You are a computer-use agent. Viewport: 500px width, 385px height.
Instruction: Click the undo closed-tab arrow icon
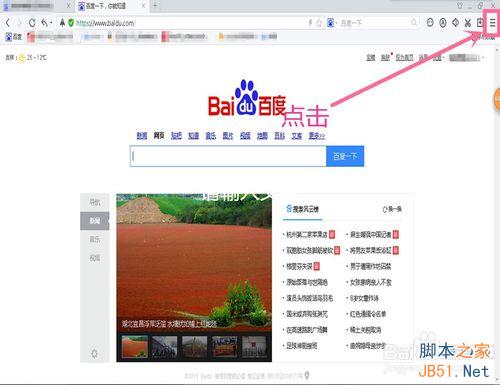point(44,23)
